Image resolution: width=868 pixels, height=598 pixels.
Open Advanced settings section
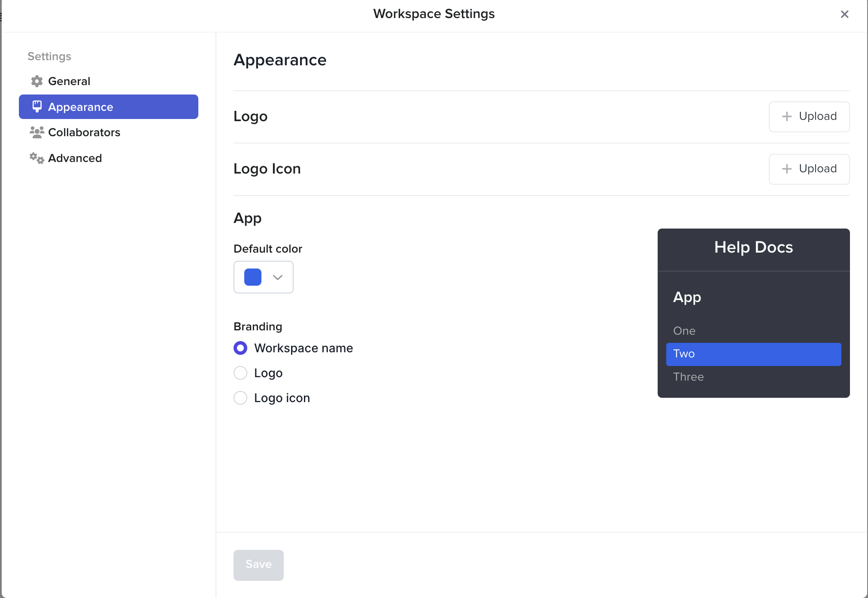pyautogui.click(x=75, y=158)
